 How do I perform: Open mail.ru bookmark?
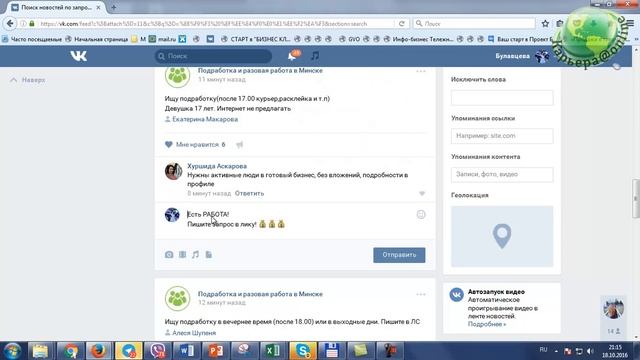pos(162,39)
